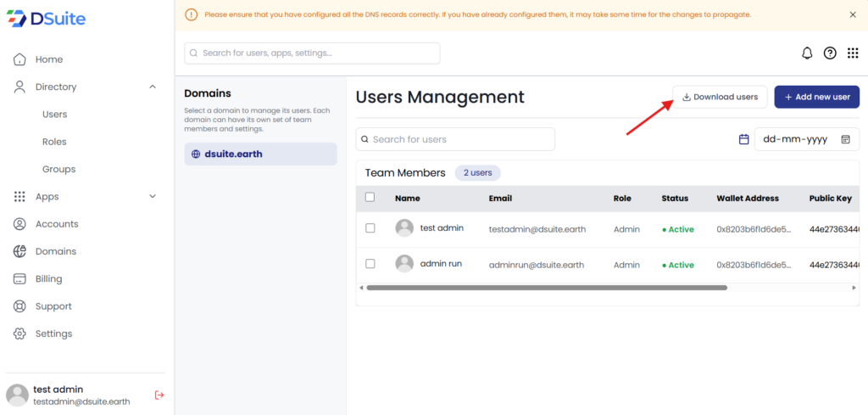Click the calendar icon beside date field

[x=743, y=139]
